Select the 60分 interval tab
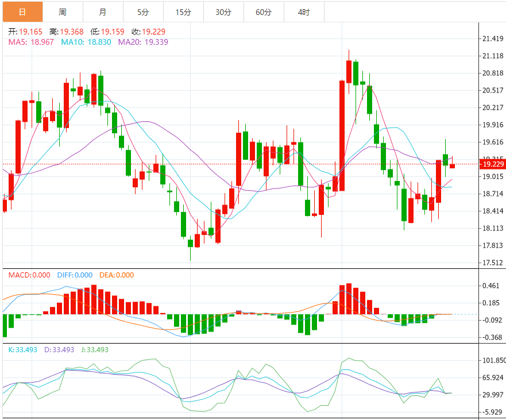This screenshot has width=506, height=420. (264, 11)
